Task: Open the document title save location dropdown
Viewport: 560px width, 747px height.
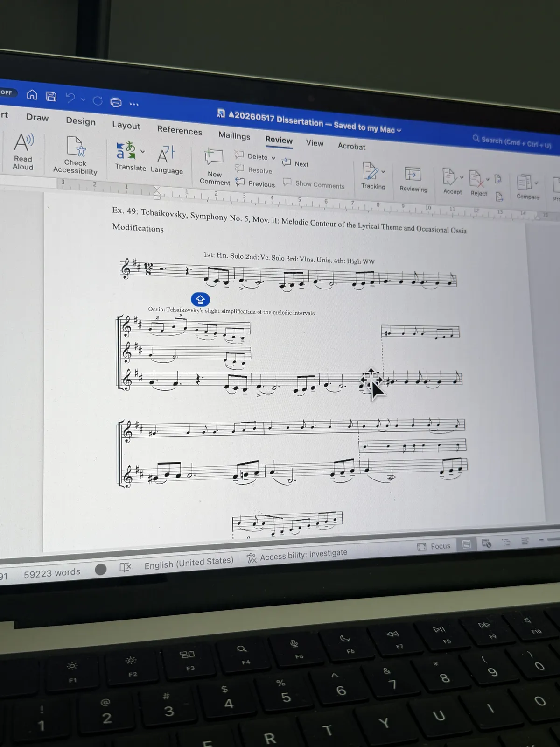Action: click(x=399, y=130)
